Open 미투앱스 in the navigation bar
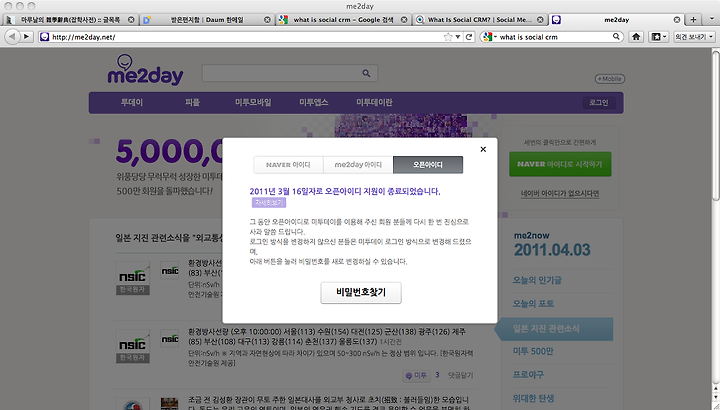The height and width of the screenshot is (410, 720). (314, 102)
